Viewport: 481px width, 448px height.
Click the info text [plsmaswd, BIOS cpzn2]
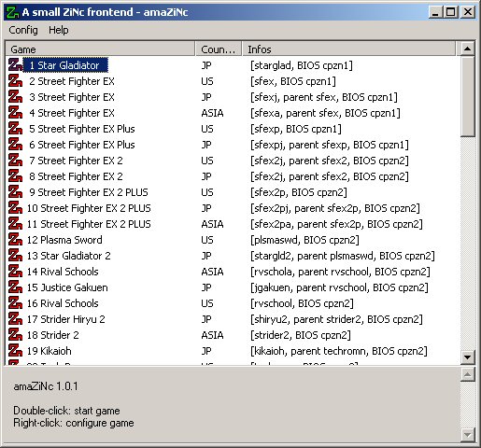(304, 240)
